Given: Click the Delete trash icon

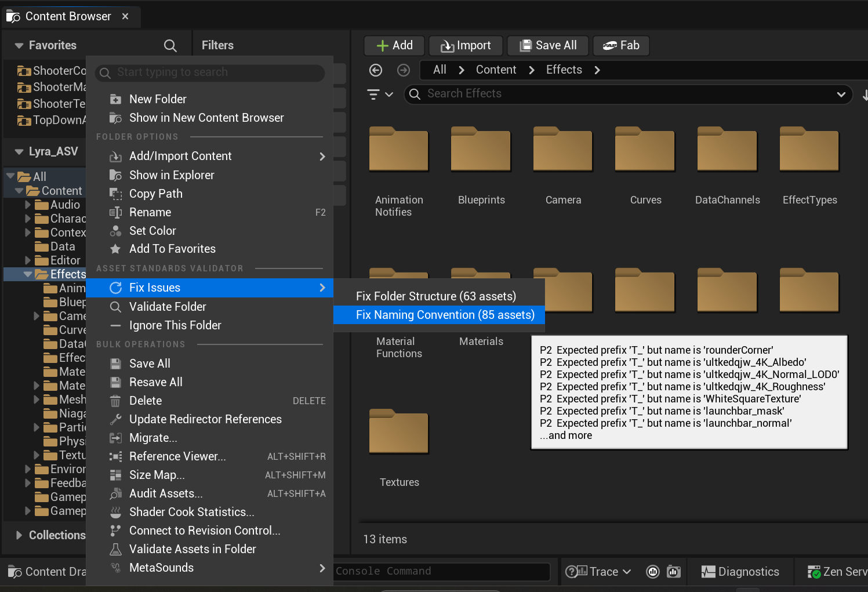Looking at the screenshot, I should point(115,401).
